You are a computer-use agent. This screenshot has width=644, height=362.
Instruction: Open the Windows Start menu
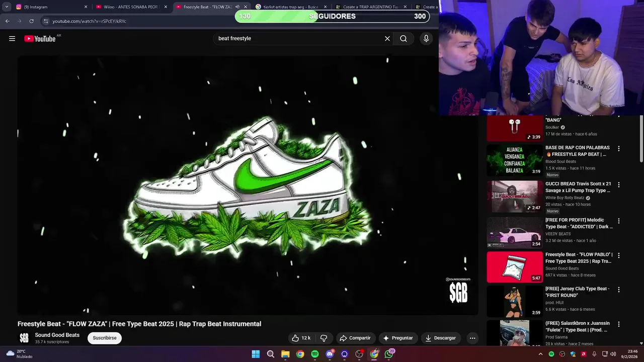click(256, 354)
